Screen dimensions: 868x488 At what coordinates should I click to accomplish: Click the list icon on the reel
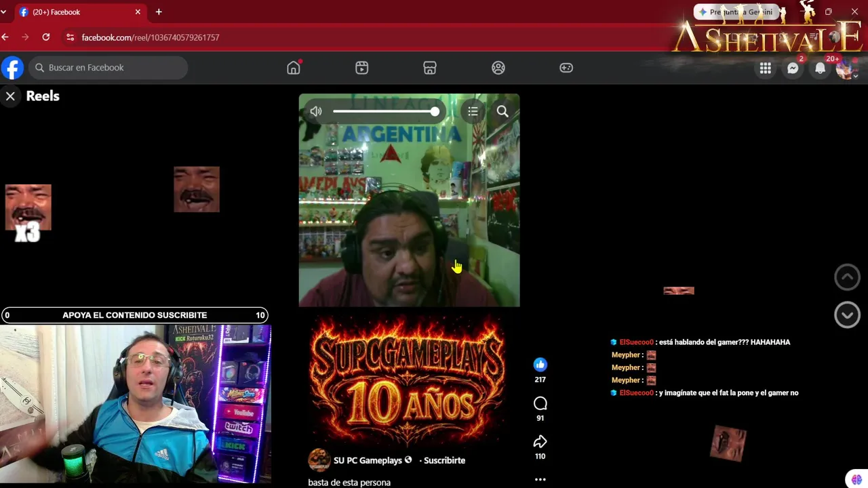[473, 111]
